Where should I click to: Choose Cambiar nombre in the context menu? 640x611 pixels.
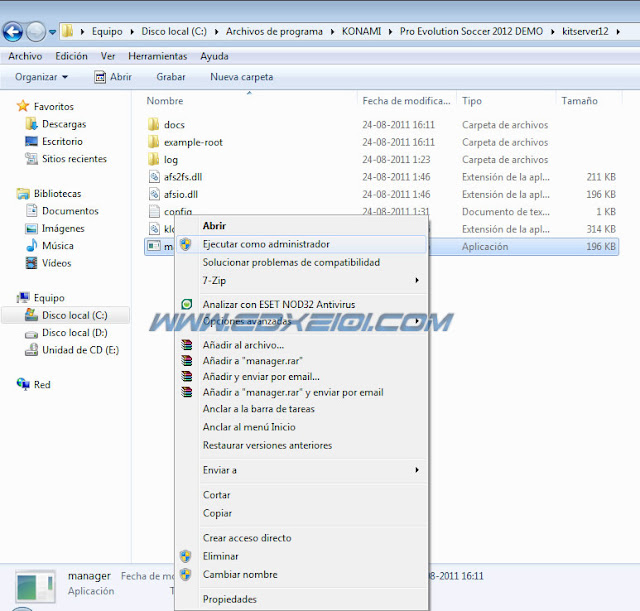(301, 574)
